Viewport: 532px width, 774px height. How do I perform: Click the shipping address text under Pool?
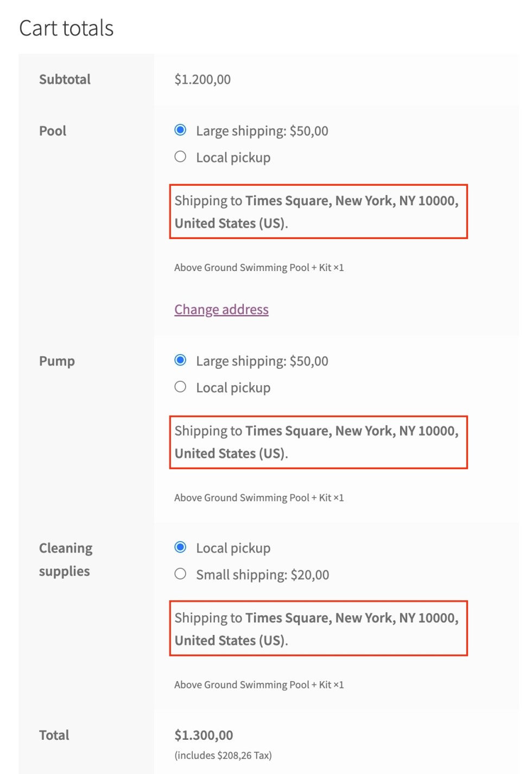point(316,212)
